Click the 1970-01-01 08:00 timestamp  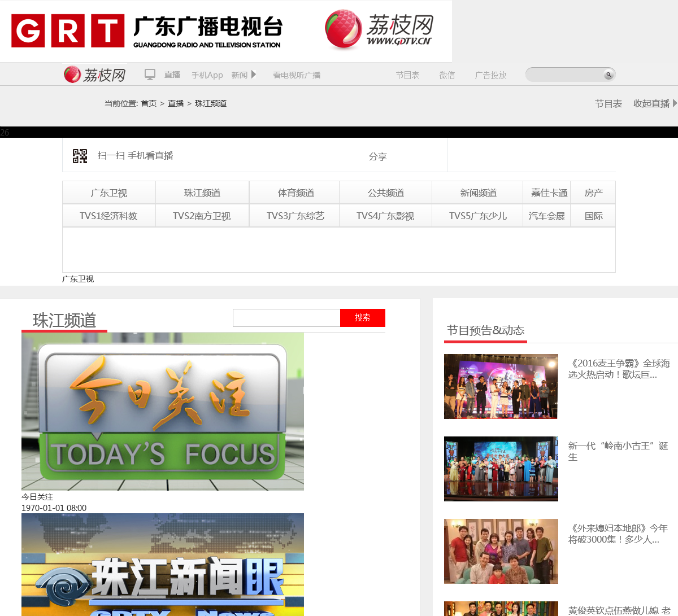[54, 508]
